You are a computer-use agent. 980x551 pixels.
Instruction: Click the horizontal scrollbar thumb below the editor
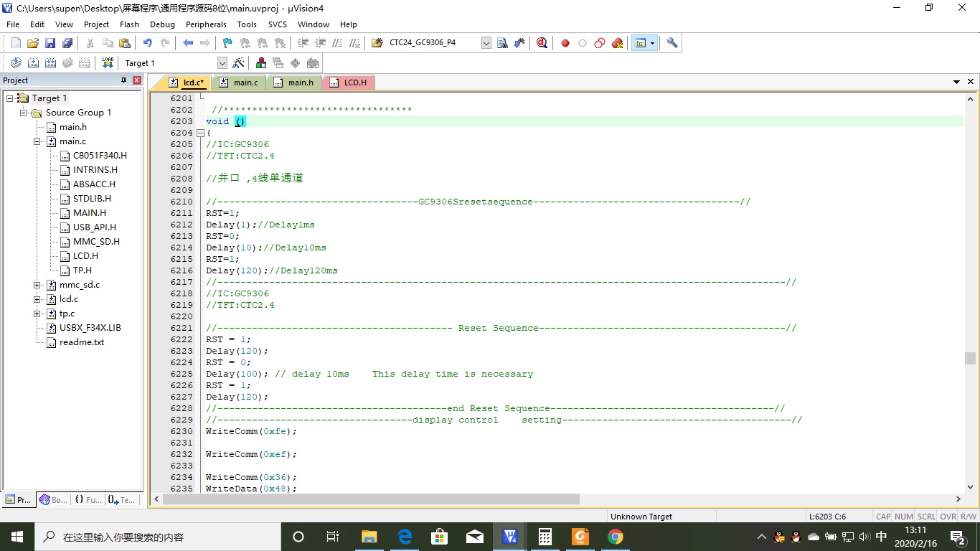tap(371, 499)
